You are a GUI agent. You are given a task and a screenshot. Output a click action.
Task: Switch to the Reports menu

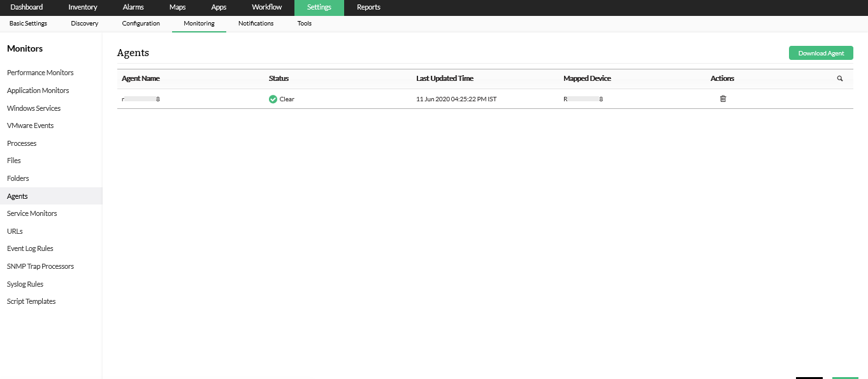[x=368, y=8]
